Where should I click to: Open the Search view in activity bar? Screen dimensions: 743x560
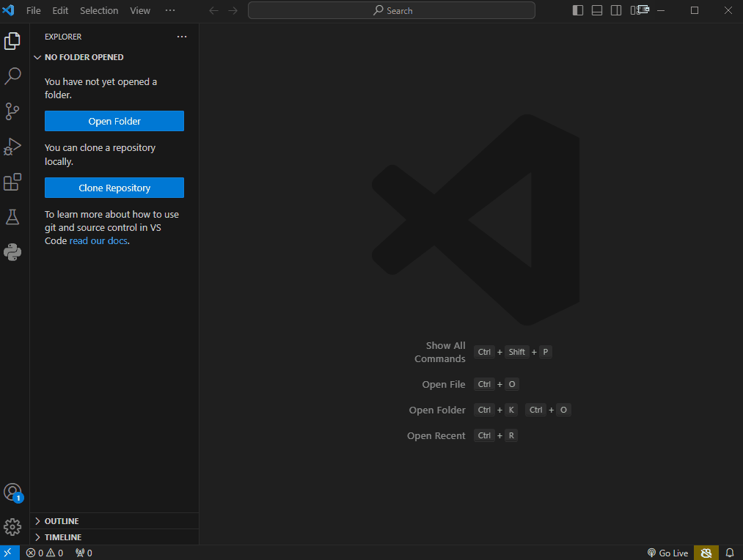12,75
